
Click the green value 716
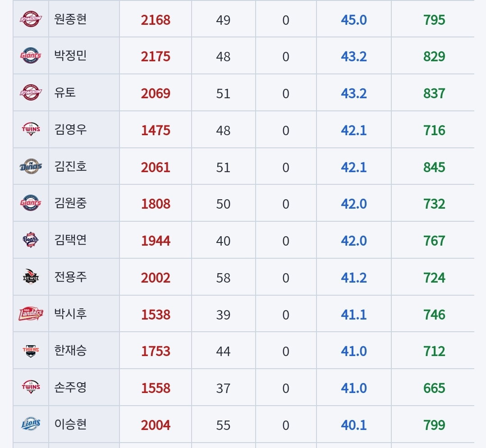(x=434, y=130)
